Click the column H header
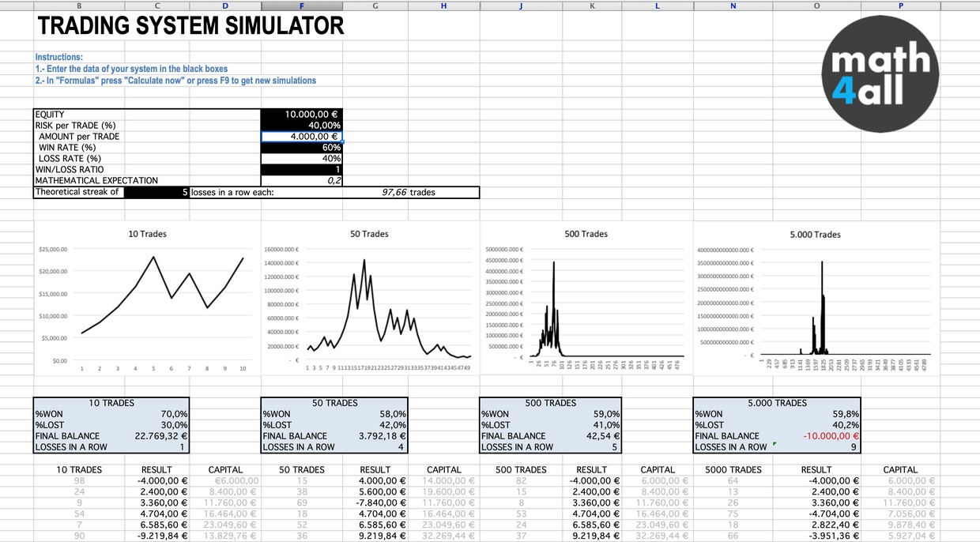The image size is (980, 542). point(443,6)
